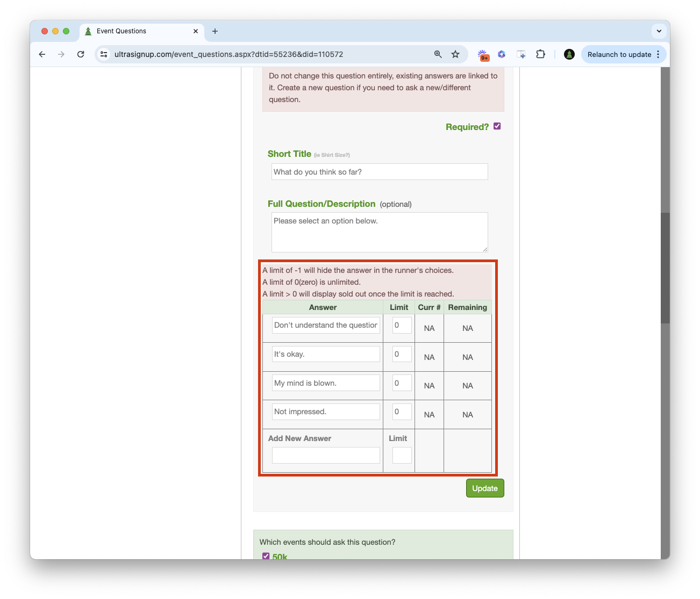The height and width of the screenshot is (599, 700).
Task: Click "Which events should ask this question?" text
Action: click(x=327, y=542)
